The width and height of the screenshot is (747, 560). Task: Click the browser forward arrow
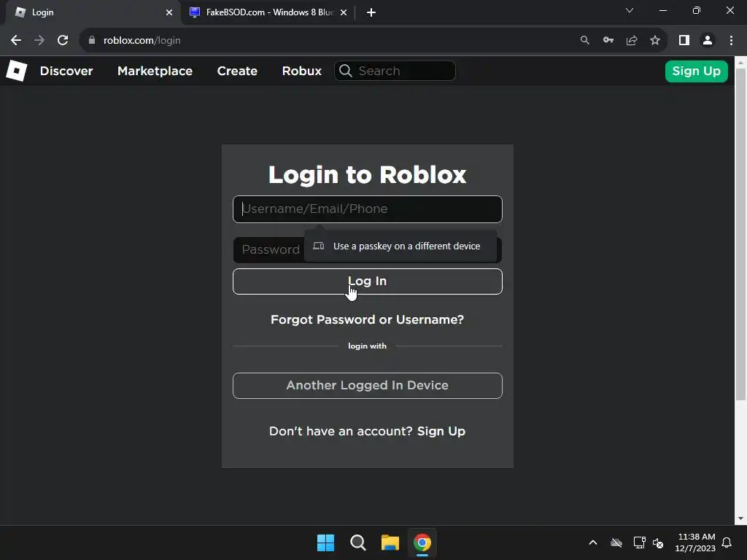click(x=39, y=41)
